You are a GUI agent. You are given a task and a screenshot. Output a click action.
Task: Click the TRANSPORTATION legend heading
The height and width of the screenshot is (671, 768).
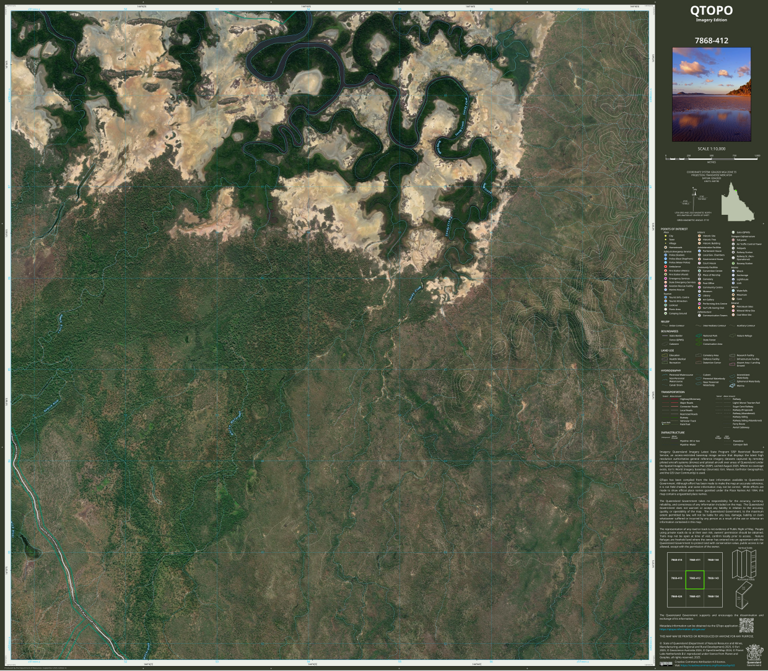[x=673, y=392]
